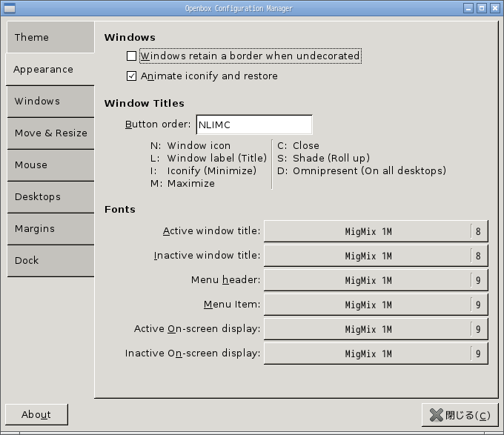Choose font for Inactive window title
The image size is (504, 435).
(376, 256)
